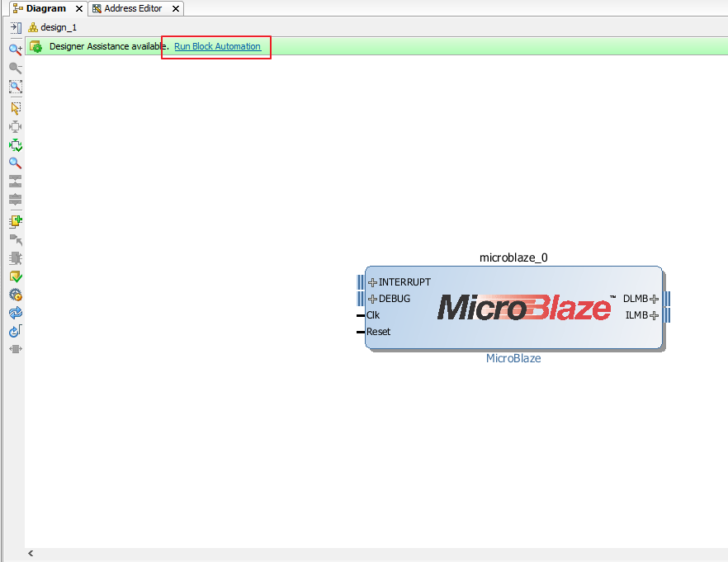Click the MicroBlaze label under the block
Viewport: 728px width, 562px height.
point(513,358)
